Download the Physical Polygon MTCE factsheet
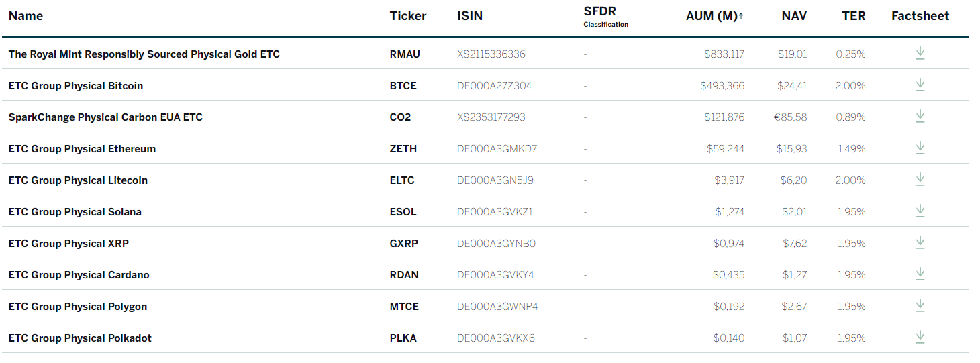The height and width of the screenshot is (363, 980). 920,305
